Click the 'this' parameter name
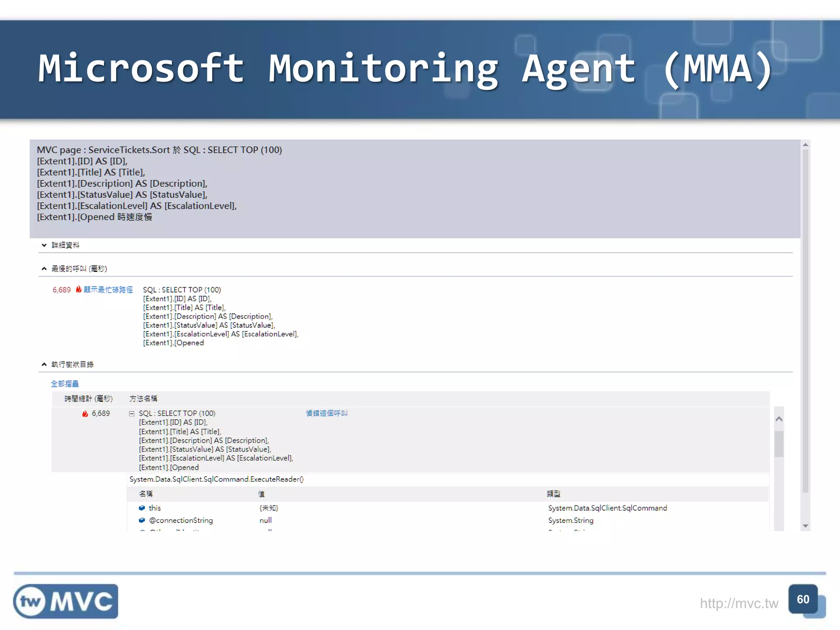Viewport: 840px width, 630px height. (x=155, y=508)
